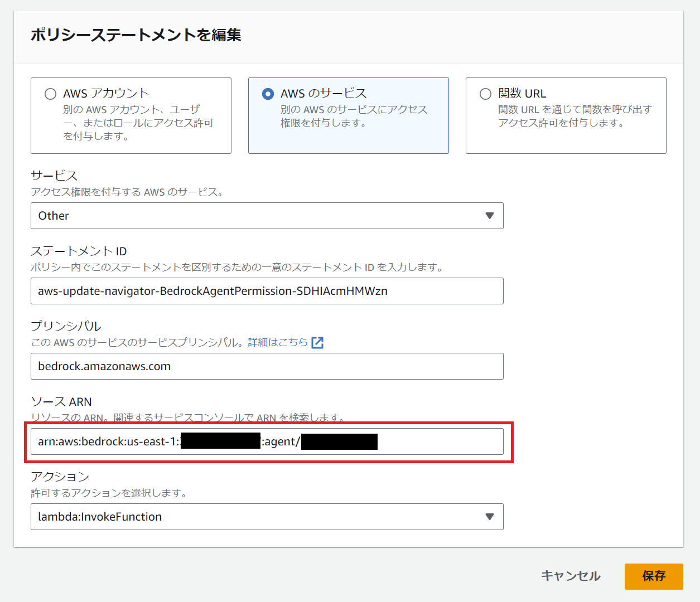Open the アクション dropdown showing lambda:InvokeFunction
Image resolution: width=700 pixels, height=602 pixels.
[267, 517]
